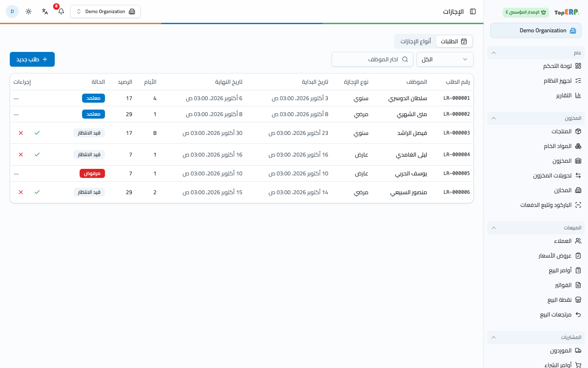The height and width of the screenshot is (368, 588).
Task: Go to المنتجات products
Action: [536, 131]
